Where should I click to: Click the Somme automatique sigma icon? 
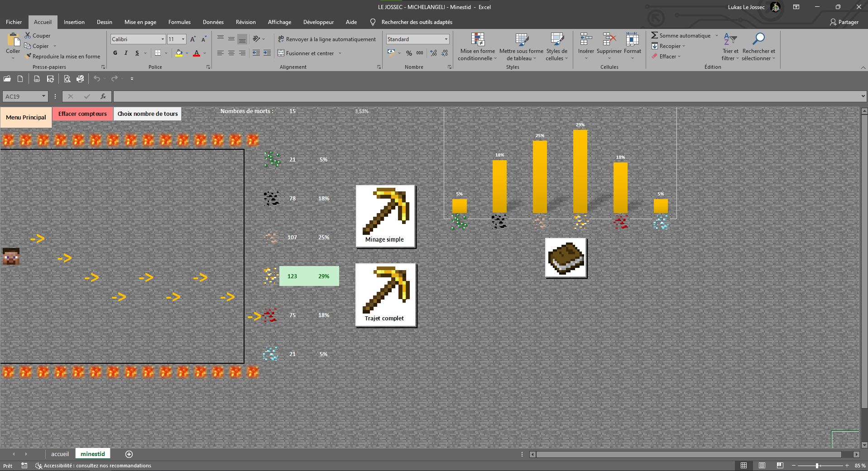tap(655, 35)
